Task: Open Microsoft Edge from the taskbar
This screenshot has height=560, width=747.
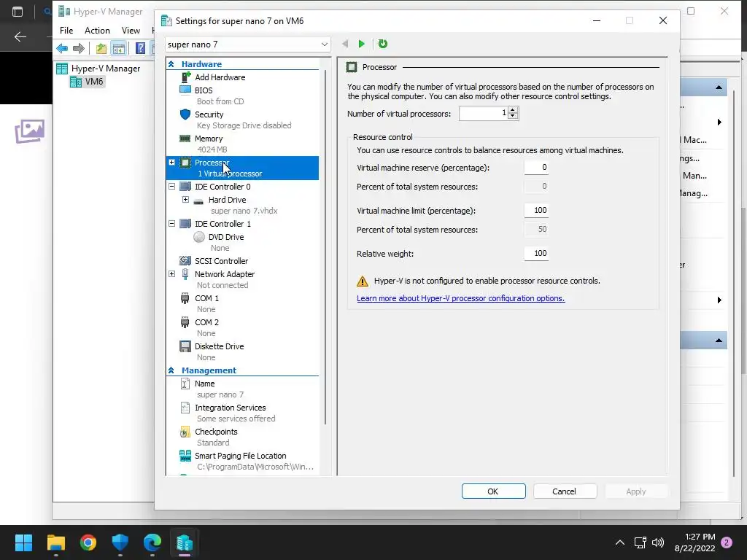Action: click(152, 542)
